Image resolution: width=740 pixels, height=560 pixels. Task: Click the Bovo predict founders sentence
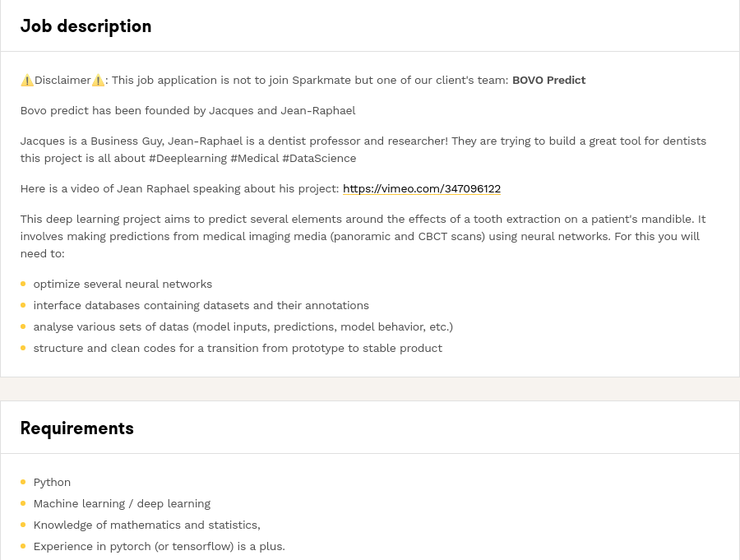187,110
